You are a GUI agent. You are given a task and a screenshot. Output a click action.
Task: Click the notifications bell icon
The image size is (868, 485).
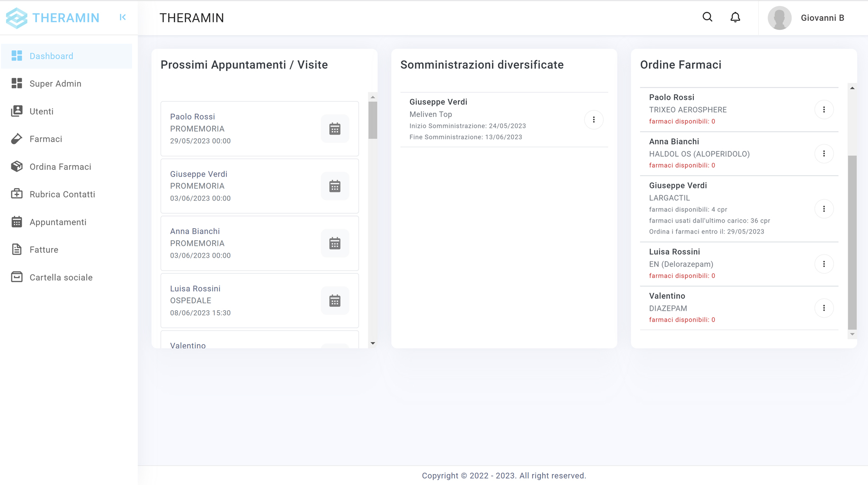735,17
